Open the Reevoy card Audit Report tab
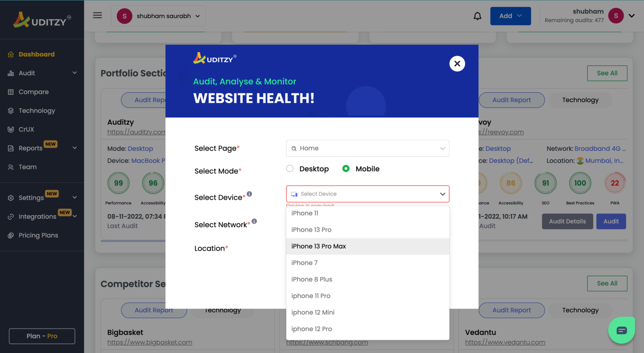This screenshot has width=644, height=353. click(512, 100)
